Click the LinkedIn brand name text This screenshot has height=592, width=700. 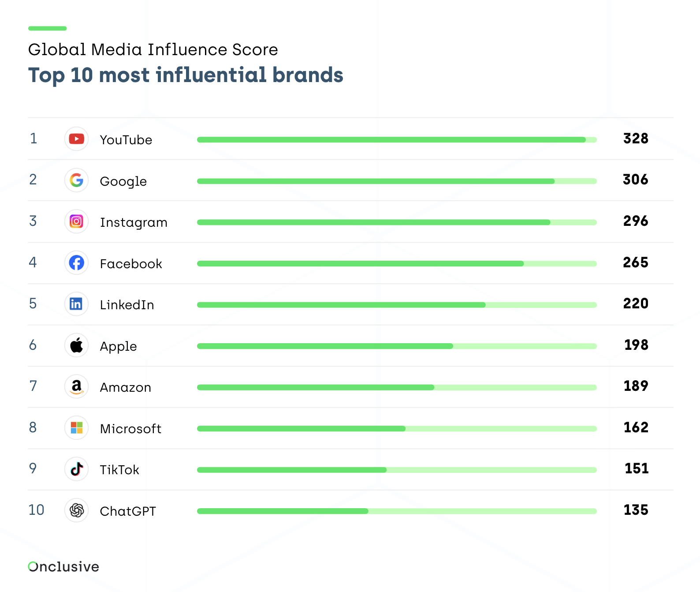point(127,305)
